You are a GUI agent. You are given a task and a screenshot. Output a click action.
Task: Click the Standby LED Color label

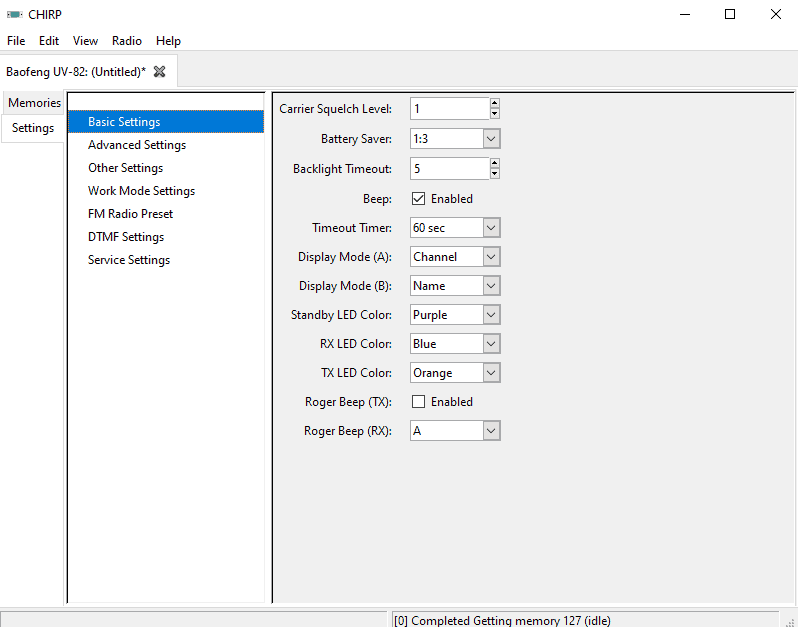point(341,315)
